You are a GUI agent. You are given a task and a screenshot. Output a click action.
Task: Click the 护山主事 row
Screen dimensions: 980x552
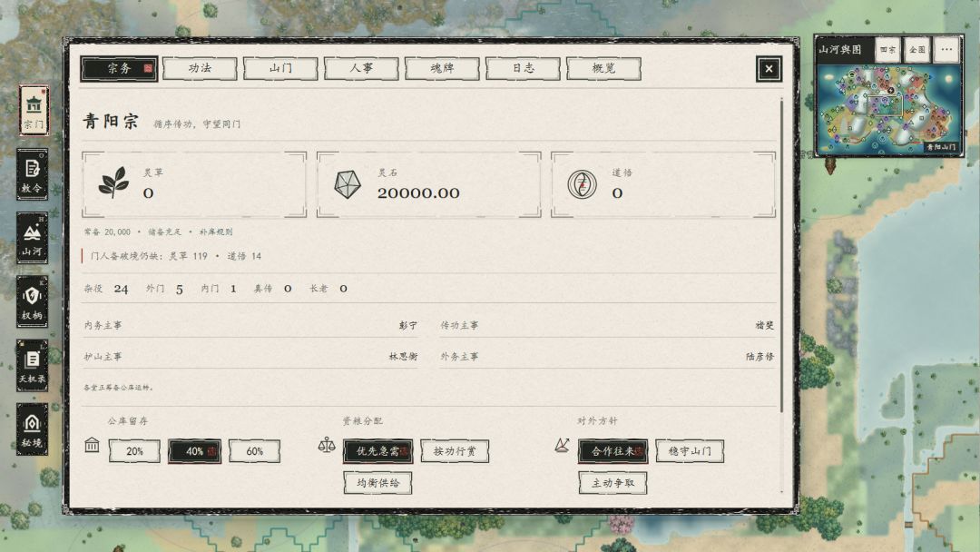tap(250, 356)
